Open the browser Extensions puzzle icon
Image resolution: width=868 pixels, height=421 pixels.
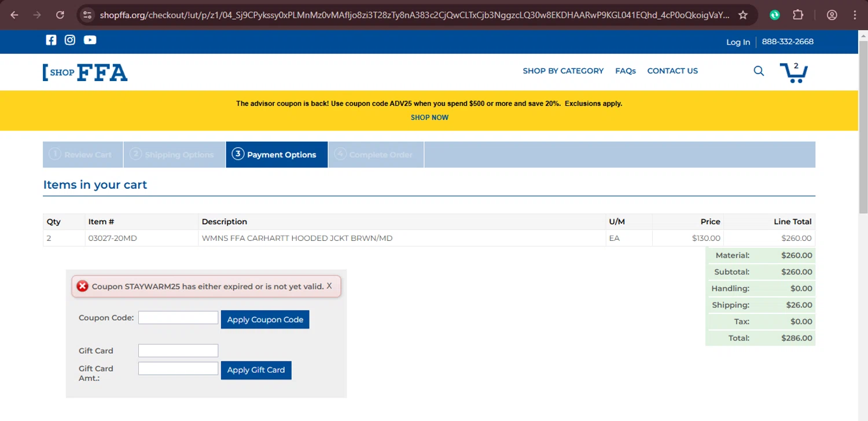(x=798, y=15)
